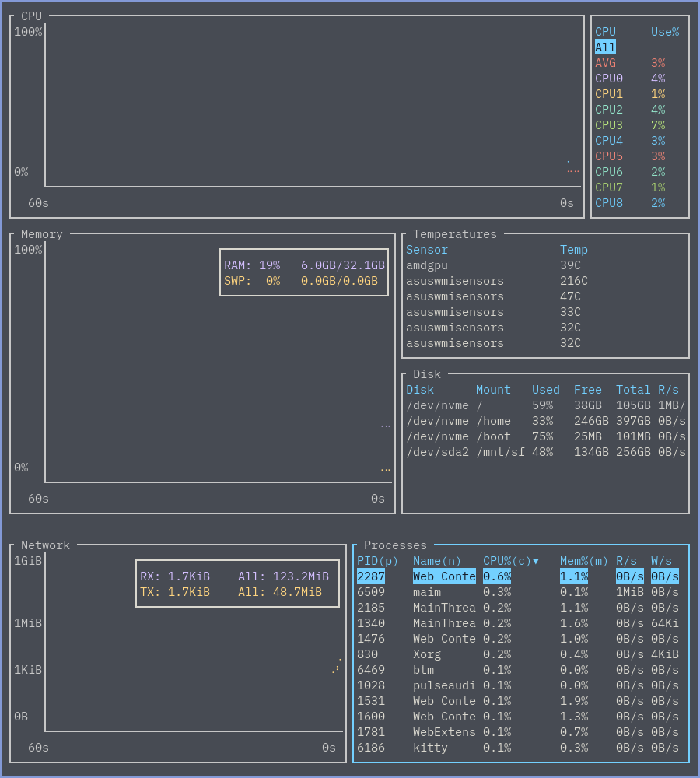The width and height of the screenshot is (700, 778).
Task: Select the kitty process row
Action: pyautogui.click(x=518, y=748)
